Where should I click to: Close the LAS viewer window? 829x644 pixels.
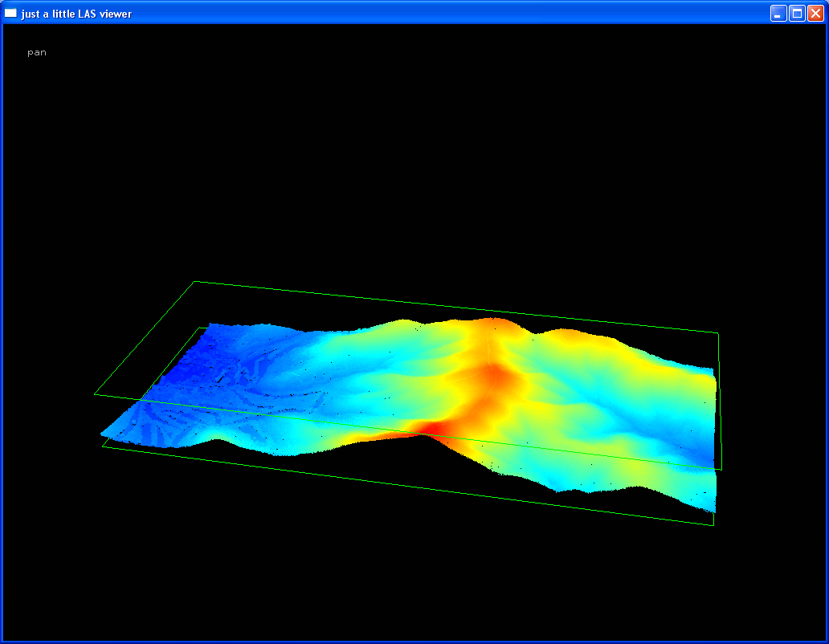click(815, 13)
